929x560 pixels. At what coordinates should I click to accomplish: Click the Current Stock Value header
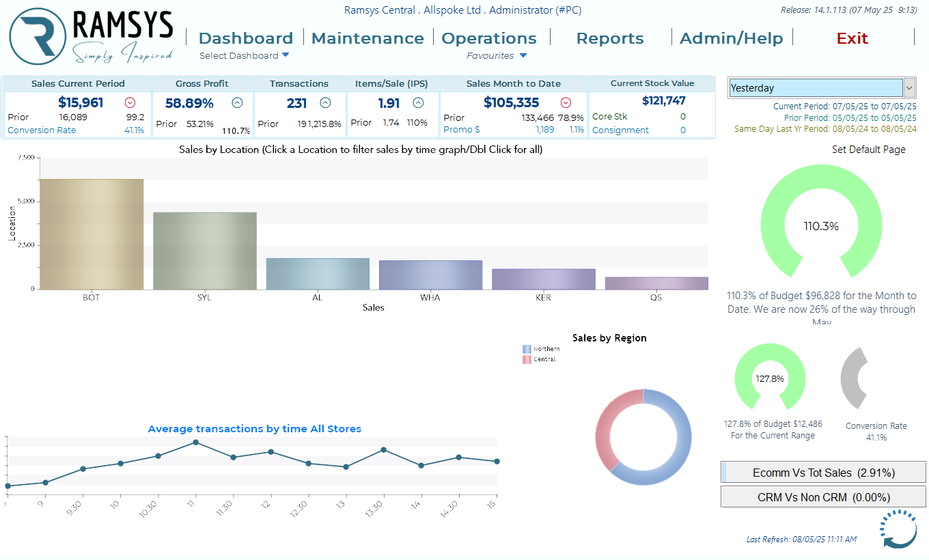coord(652,83)
